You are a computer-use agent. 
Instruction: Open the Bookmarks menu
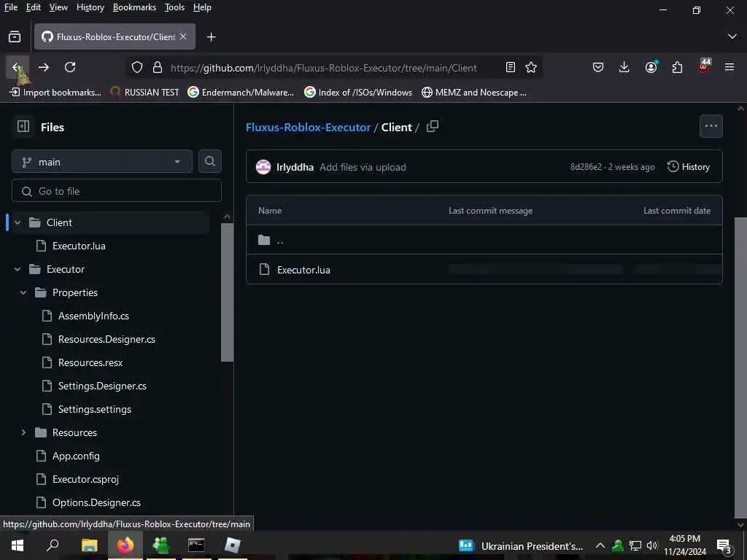134,7
